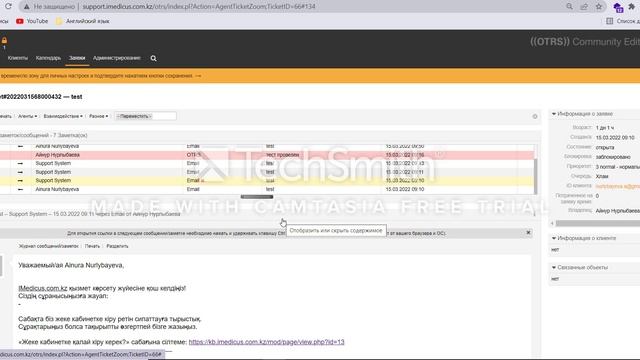This screenshot has width=640, height=360.
Task: Open the Взаимодействие dropdown menu
Action: [x=63, y=116]
